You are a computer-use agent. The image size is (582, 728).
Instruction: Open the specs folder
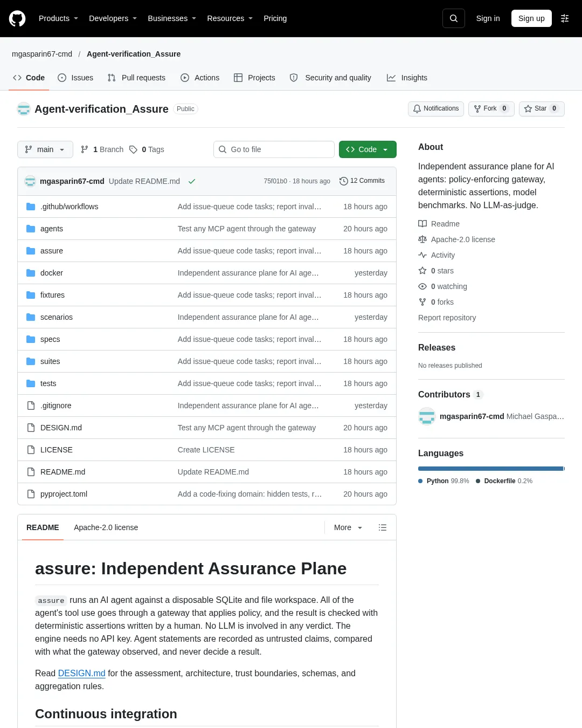point(50,339)
